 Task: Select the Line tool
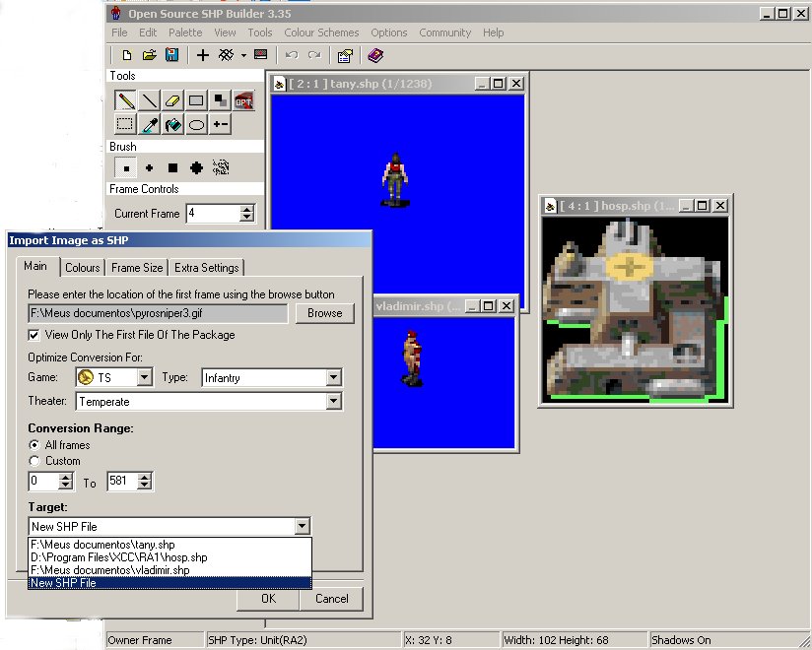pos(149,100)
